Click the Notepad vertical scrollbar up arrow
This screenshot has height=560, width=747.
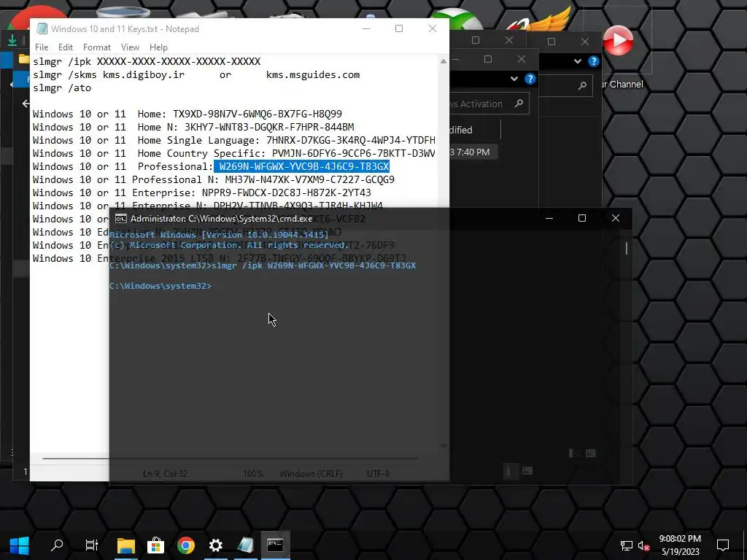point(444,61)
